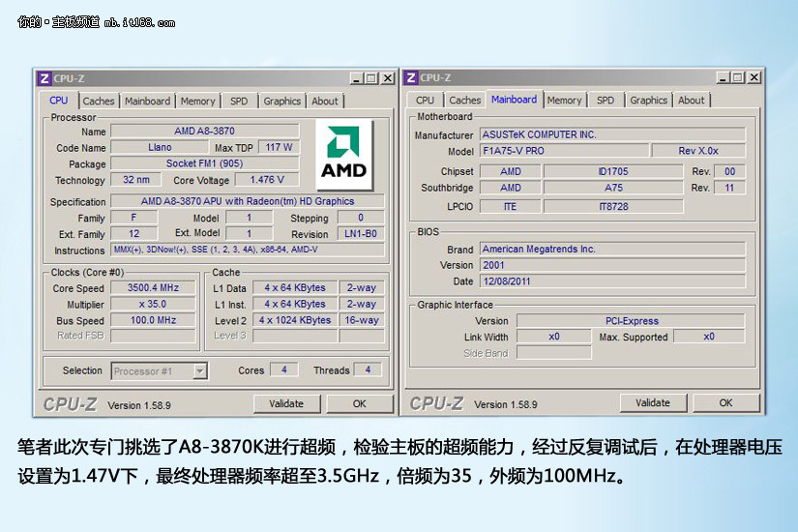Open Graphics tab in left window

281,101
